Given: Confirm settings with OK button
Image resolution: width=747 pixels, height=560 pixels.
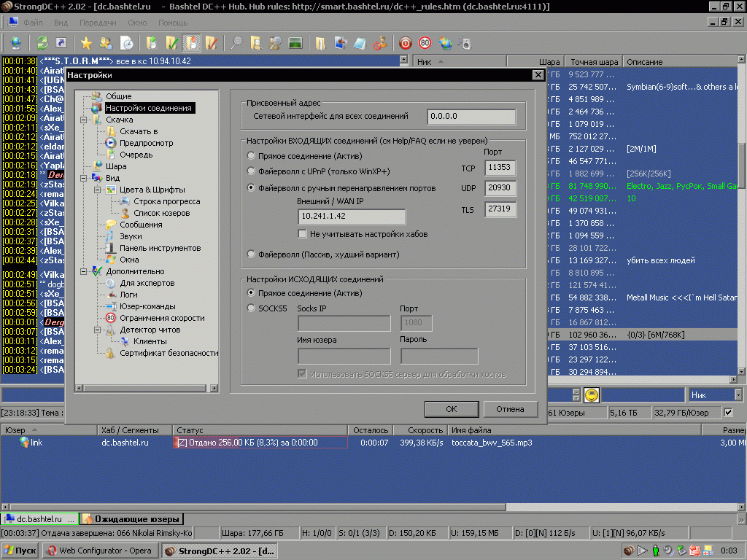Looking at the screenshot, I should coord(451,409).
